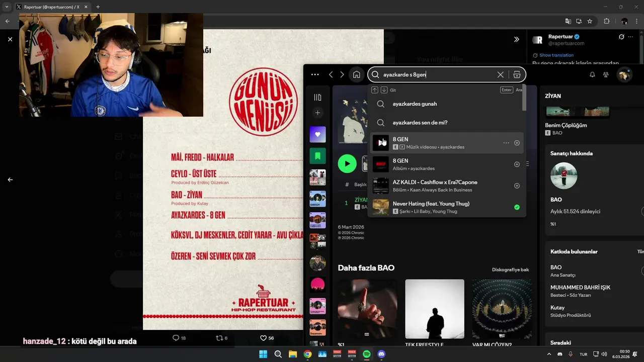This screenshot has height=362, width=644.
Task: Open the Spotify Home button
Action: [356, 74]
